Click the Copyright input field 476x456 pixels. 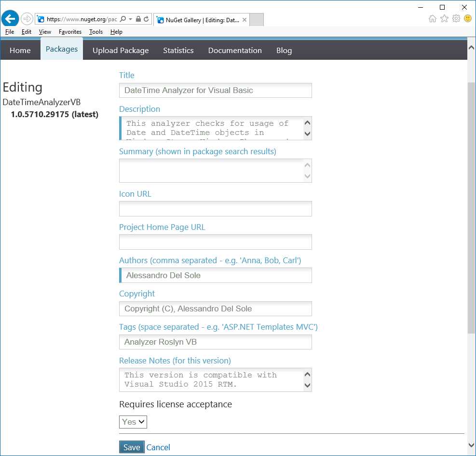click(215, 309)
